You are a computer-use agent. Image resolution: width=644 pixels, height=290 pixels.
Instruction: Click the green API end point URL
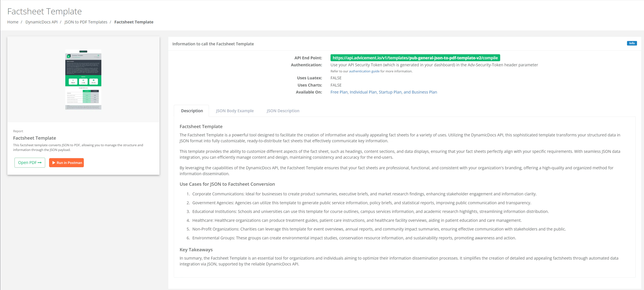[415, 58]
